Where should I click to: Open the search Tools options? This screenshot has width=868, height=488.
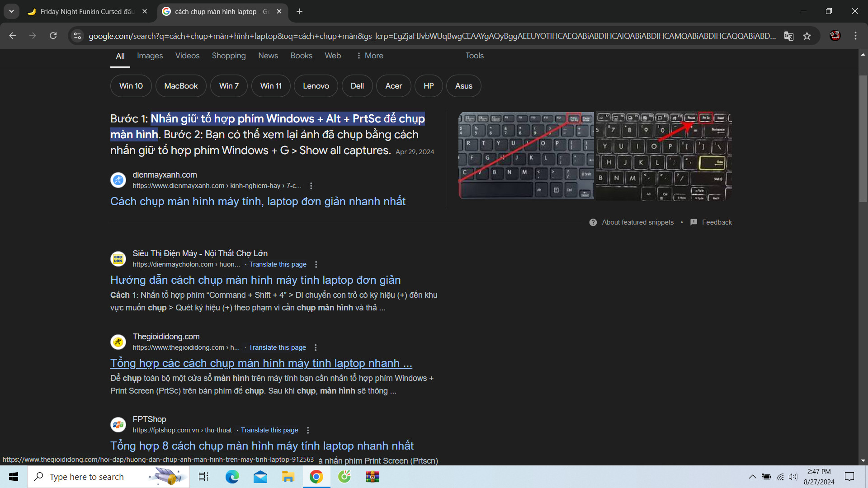pos(475,56)
